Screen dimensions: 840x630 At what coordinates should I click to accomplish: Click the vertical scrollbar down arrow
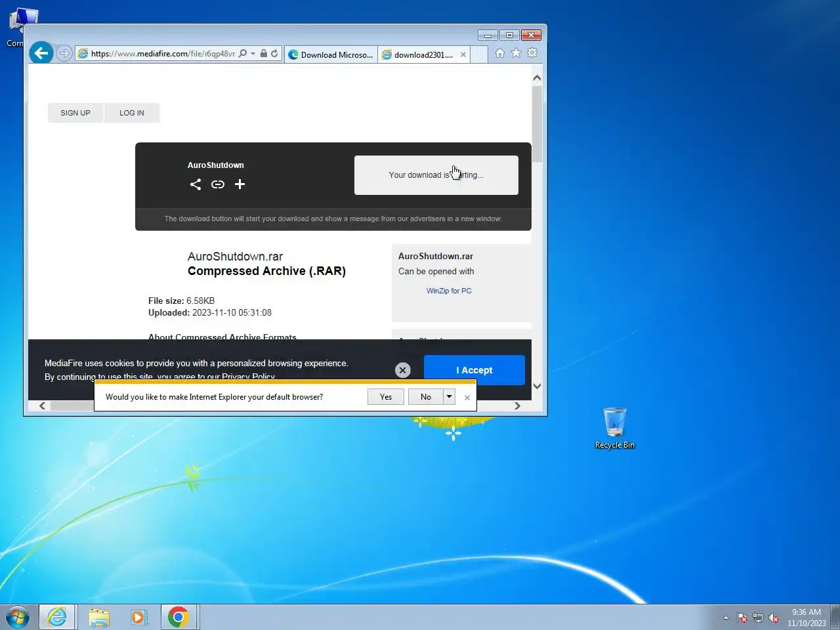click(x=537, y=386)
